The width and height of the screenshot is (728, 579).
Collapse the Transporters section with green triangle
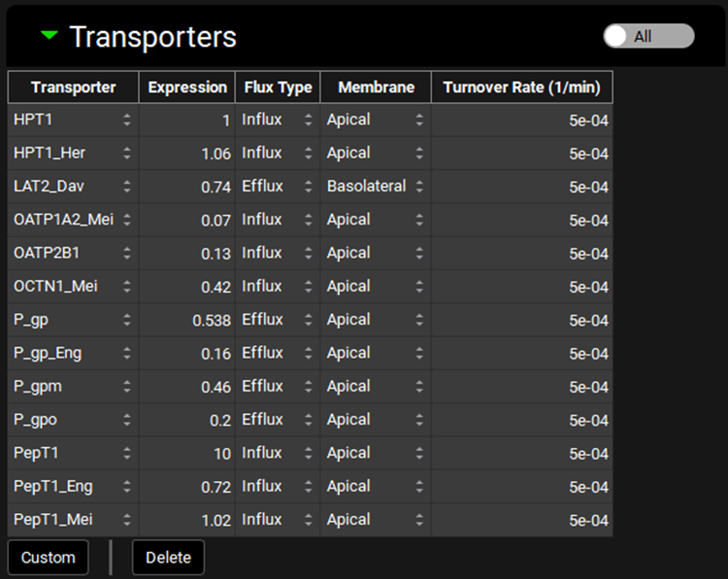pos(50,37)
